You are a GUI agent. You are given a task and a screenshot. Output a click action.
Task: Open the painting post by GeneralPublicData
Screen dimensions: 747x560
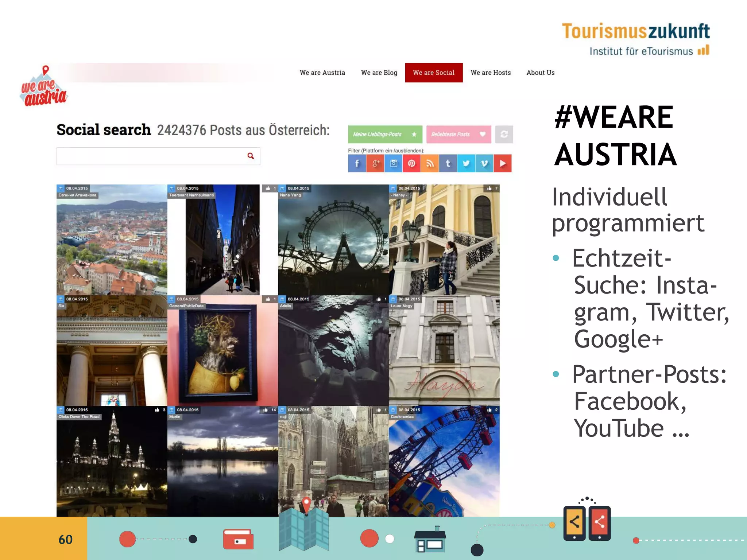click(x=222, y=351)
